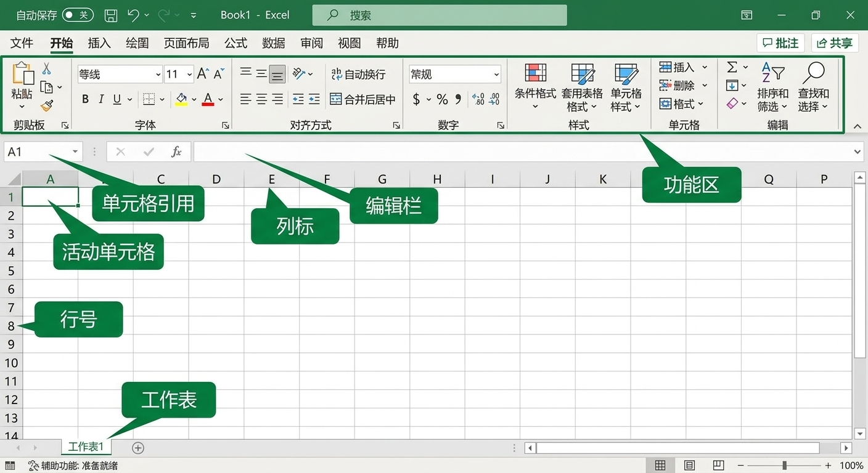Image resolution: width=868 pixels, height=473 pixels.
Task: Open 单元格样式 cell styles
Action: pos(626,87)
